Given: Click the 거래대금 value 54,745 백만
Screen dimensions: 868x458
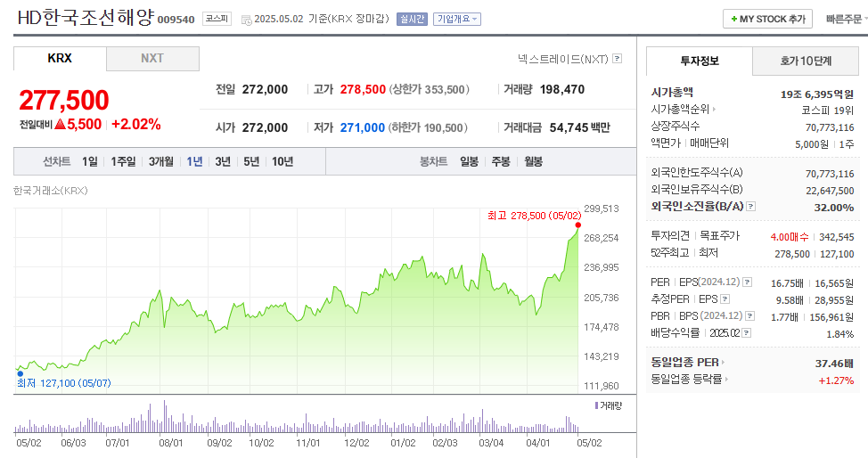Looking at the screenshot, I should (579, 128).
